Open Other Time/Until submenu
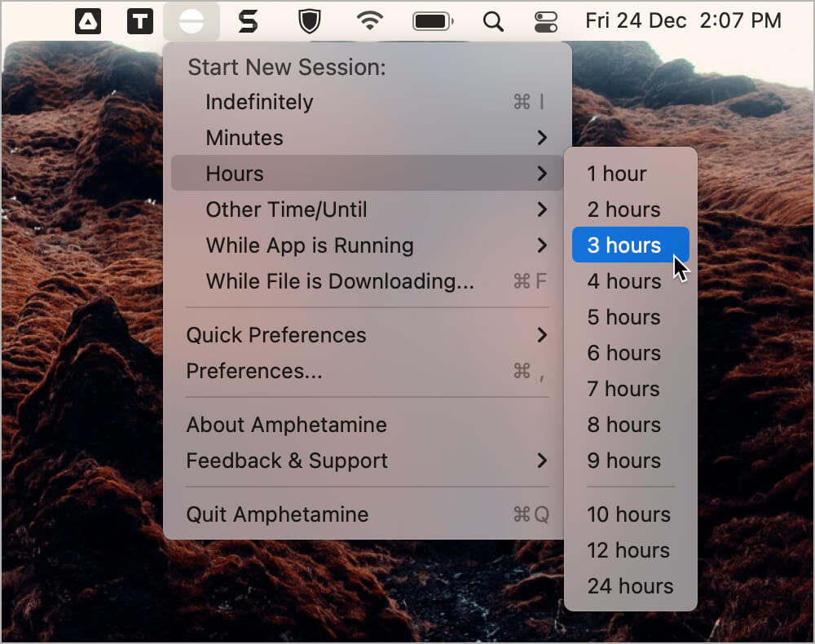Image resolution: width=815 pixels, height=644 pixels. [x=368, y=210]
